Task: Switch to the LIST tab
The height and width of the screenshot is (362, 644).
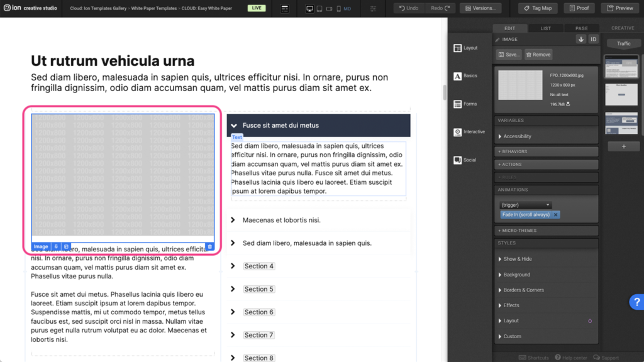Action: tap(545, 28)
